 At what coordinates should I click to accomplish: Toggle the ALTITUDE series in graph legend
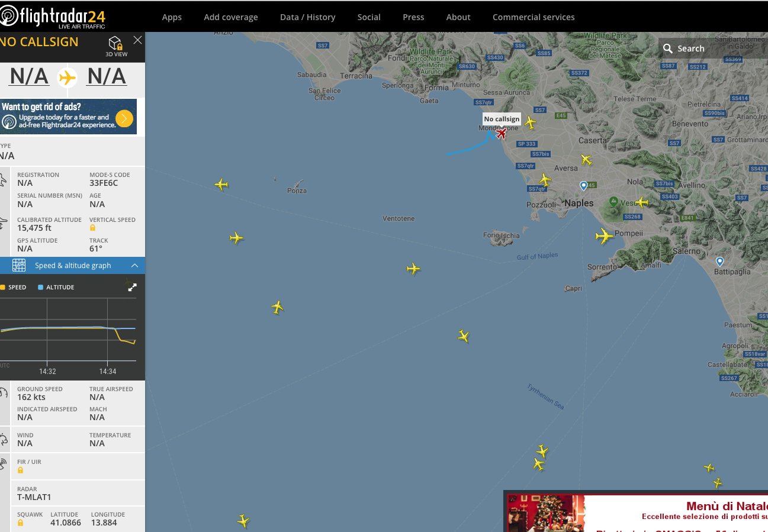(56, 287)
